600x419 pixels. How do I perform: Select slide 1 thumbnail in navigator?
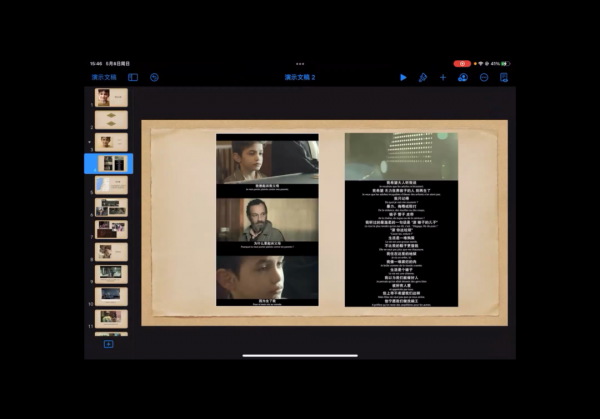[x=111, y=97]
